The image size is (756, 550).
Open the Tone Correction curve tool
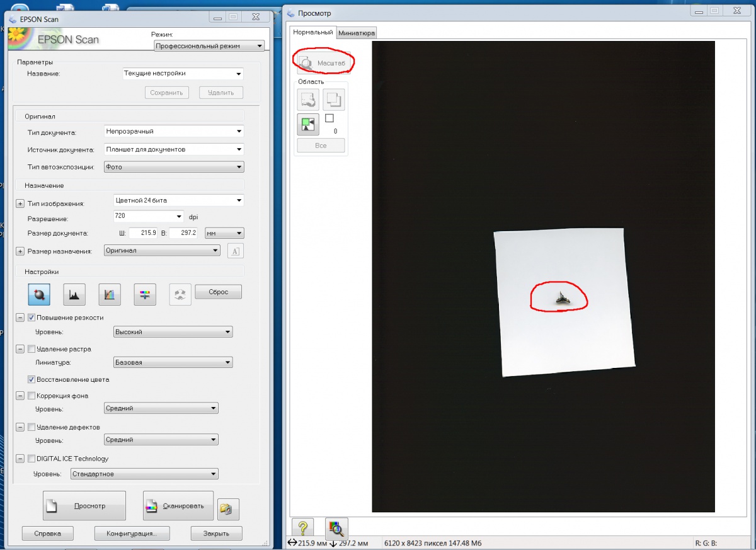(x=110, y=294)
